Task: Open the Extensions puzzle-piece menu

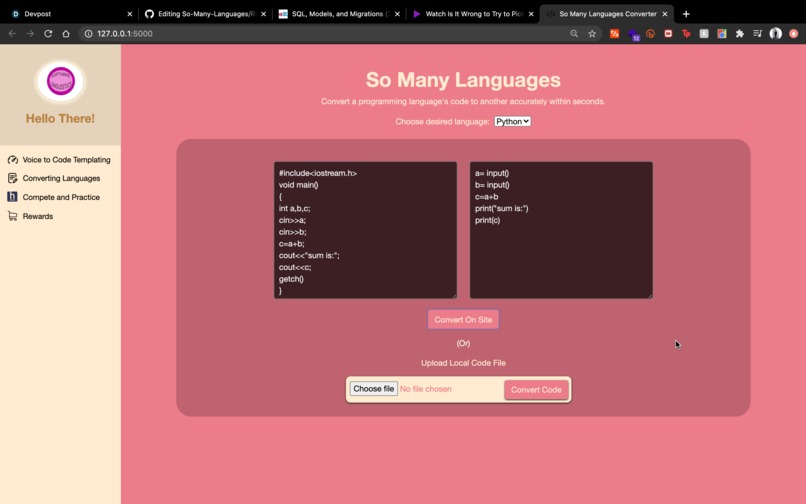Action: pos(740,33)
